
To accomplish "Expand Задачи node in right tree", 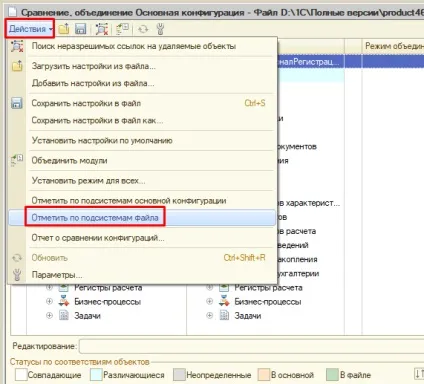I will pos(209,315).
